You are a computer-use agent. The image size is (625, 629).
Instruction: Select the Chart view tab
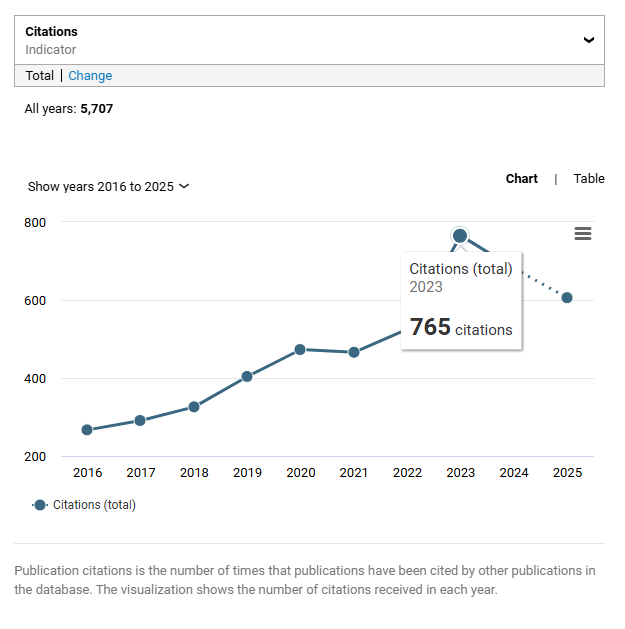(521, 179)
